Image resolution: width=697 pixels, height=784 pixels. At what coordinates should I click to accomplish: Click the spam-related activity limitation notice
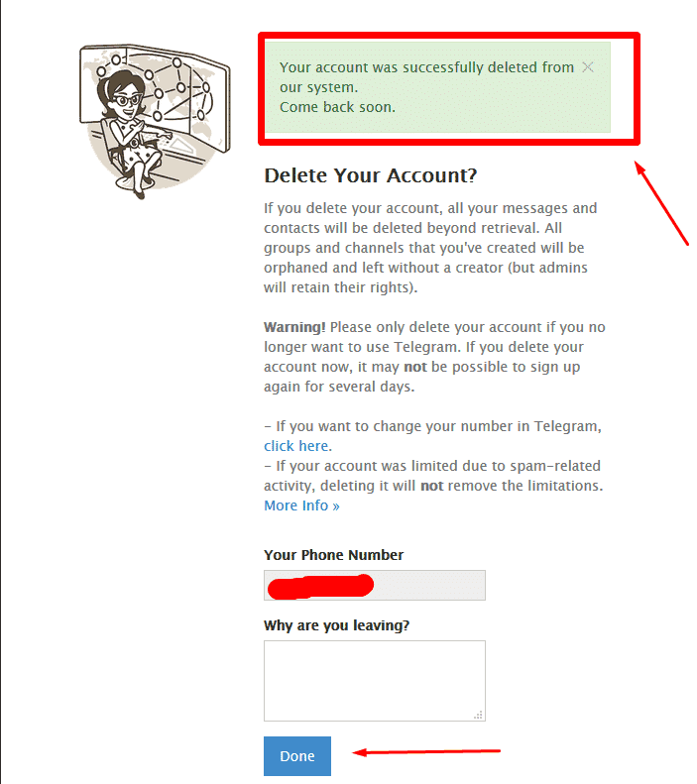click(433, 476)
